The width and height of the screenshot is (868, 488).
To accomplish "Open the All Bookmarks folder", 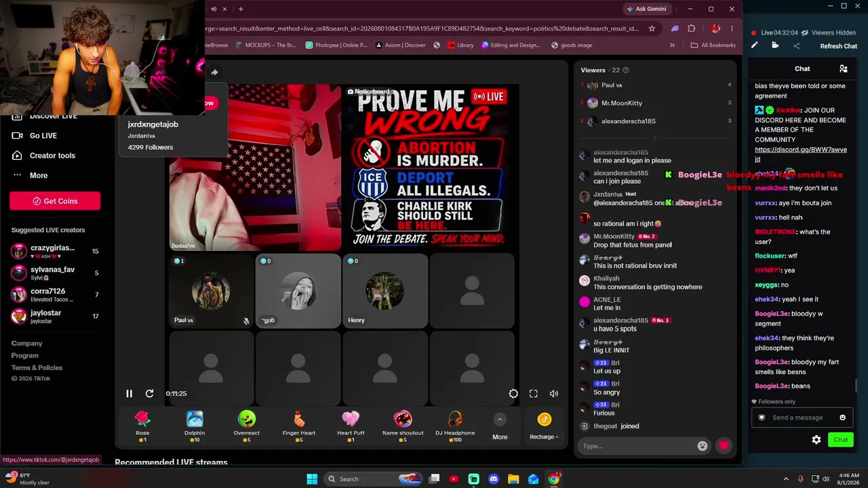I will click(713, 45).
